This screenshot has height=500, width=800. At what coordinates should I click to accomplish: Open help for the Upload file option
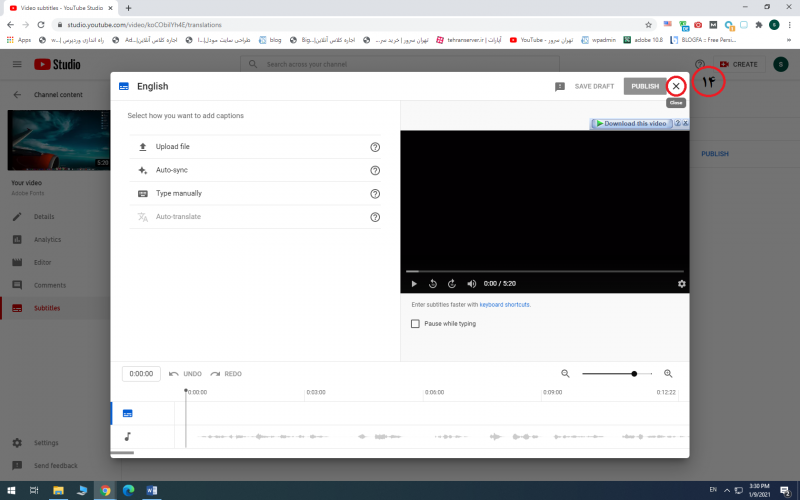tap(375, 147)
